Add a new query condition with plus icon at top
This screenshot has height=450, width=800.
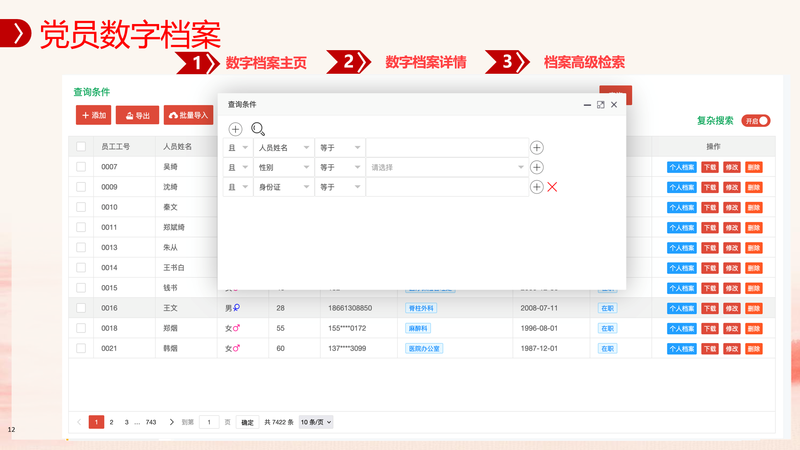click(235, 129)
